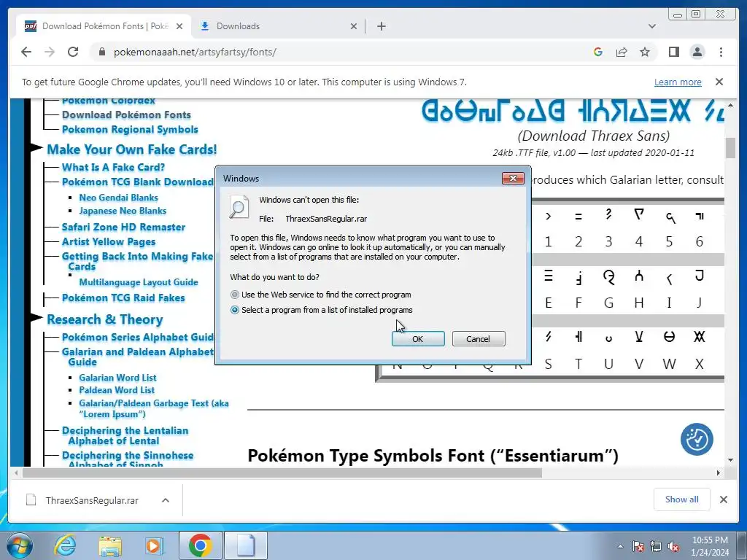Go back to the previous page
The width and height of the screenshot is (747, 560).
(x=26, y=52)
